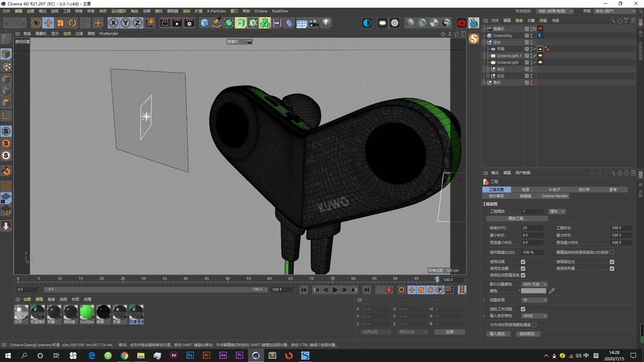
Task: Play the animation forward
Action: 335,290
